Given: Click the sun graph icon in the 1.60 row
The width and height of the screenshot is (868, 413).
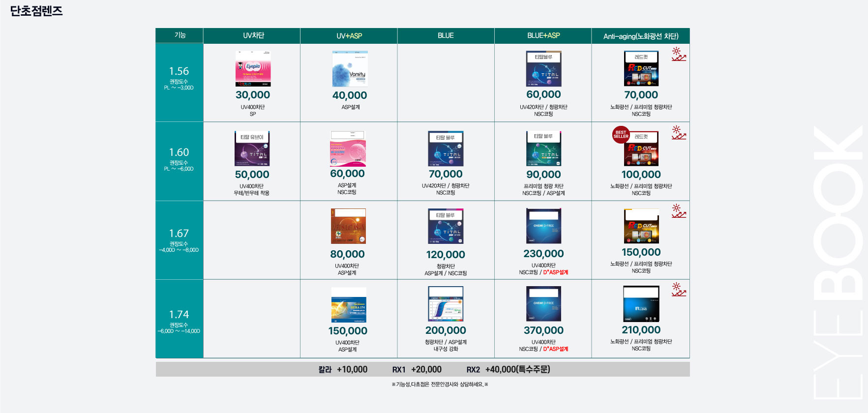Looking at the screenshot, I should click(x=679, y=132).
